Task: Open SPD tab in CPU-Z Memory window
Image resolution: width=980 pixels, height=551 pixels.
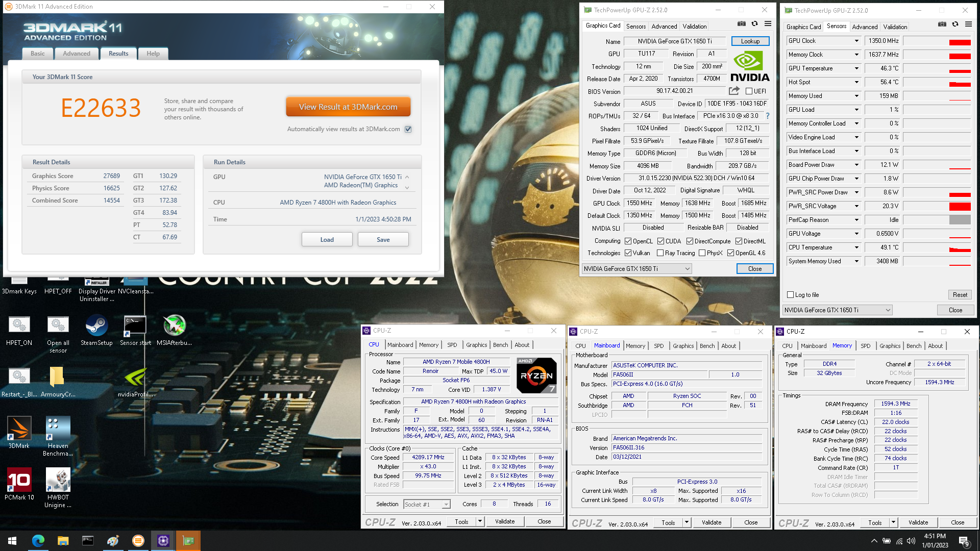Action: point(866,346)
